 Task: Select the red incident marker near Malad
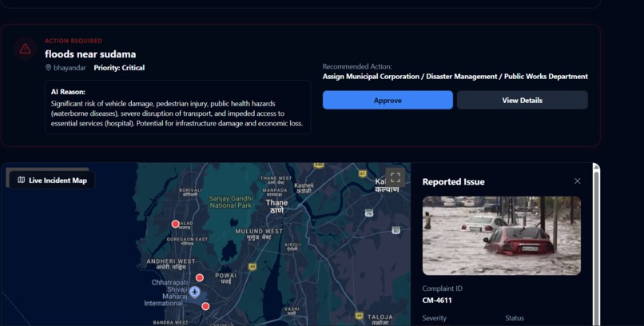pos(175,225)
